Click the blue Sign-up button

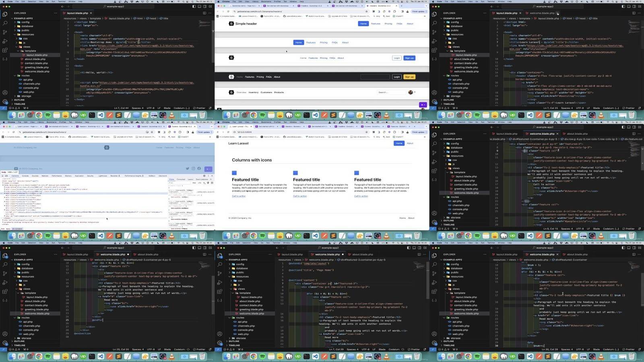click(409, 58)
